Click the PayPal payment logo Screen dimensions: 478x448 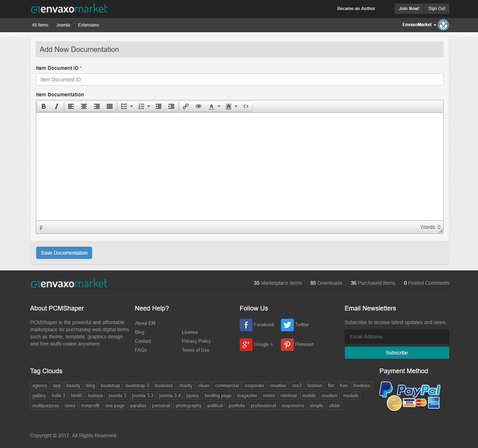click(x=410, y=396)
